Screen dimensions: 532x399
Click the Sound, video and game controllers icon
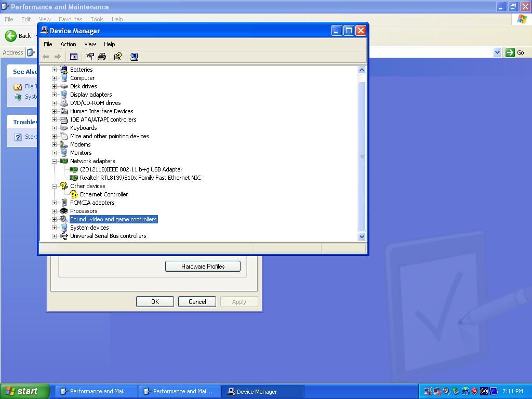point(64,219)
